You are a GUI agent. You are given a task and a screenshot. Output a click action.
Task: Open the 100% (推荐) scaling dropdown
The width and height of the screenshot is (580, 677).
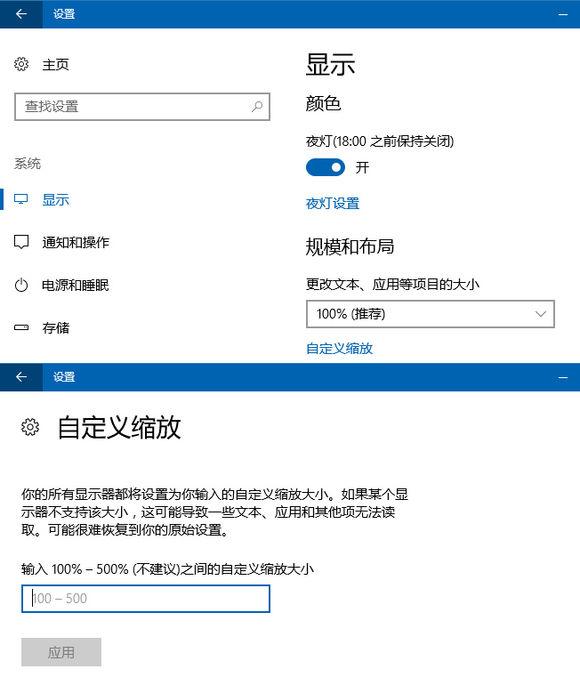[x=430, y=314]
